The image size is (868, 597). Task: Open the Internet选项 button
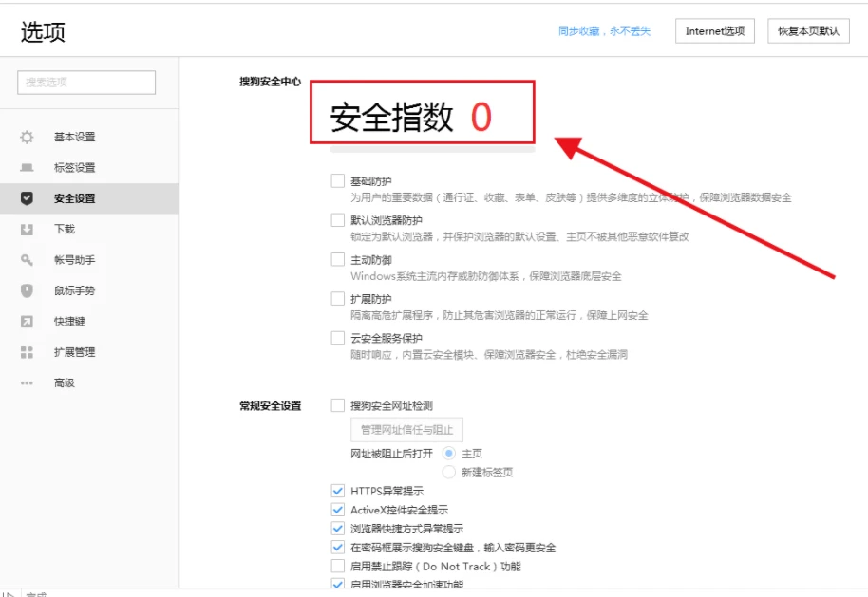[714, 31]
